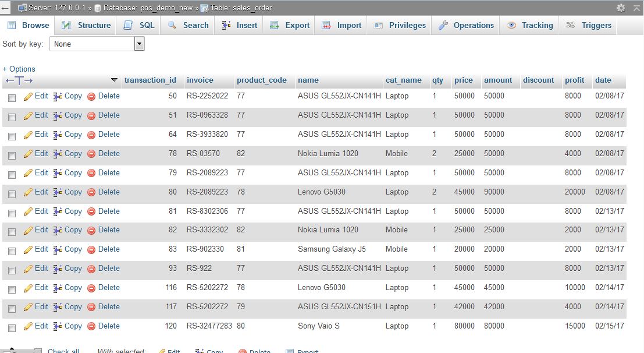This screenshot has height=353, width=644.
Task: Click the Browse tab table icon
Action: tap(12, 26)
